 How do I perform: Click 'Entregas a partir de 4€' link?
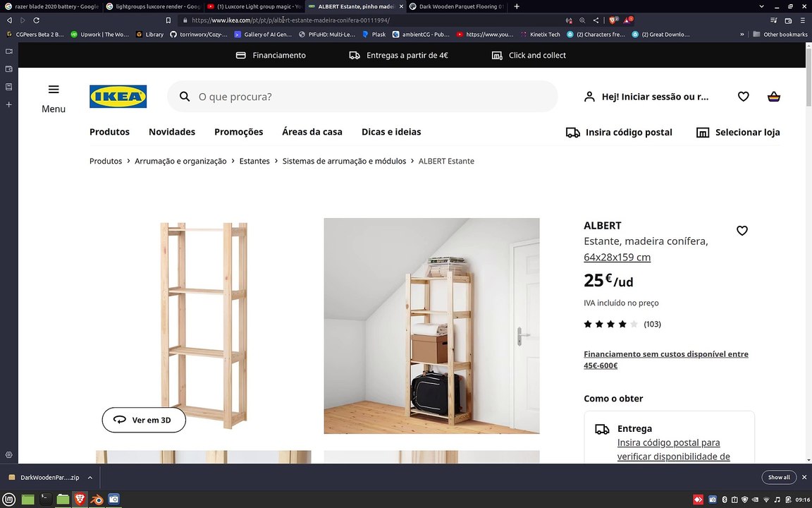[x=399, y=55]
